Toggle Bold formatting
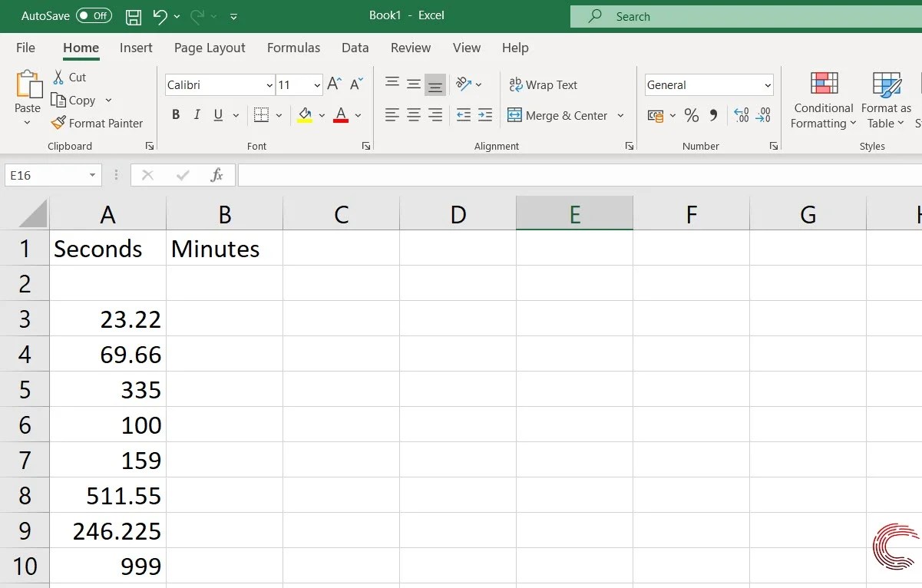The width and height of the screenshot is (922, 588). pyautogui.click(x=176, y=115)
